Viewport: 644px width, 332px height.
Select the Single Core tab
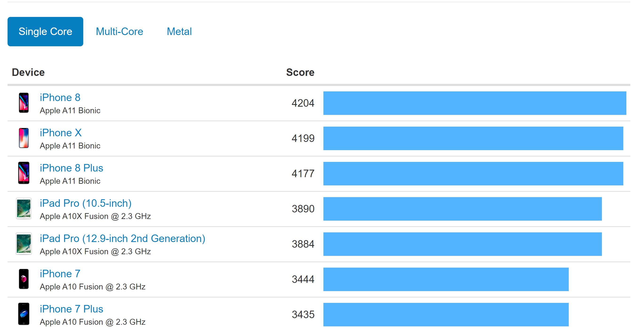(x=45, y=32)
